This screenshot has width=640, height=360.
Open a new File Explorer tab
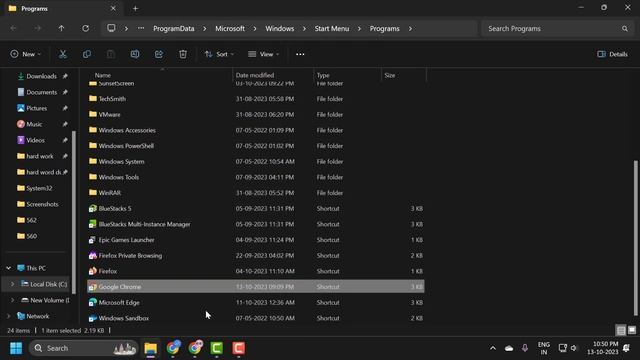135,8
